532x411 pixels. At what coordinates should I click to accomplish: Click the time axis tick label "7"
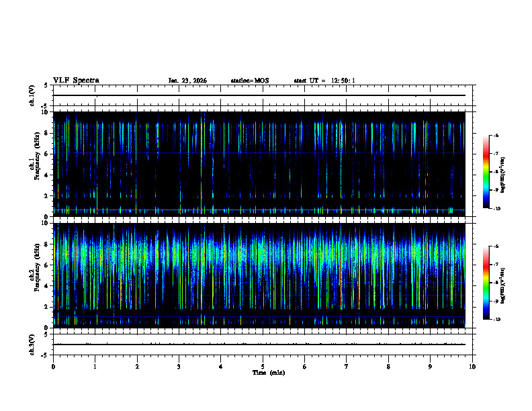tap(347, 367)
